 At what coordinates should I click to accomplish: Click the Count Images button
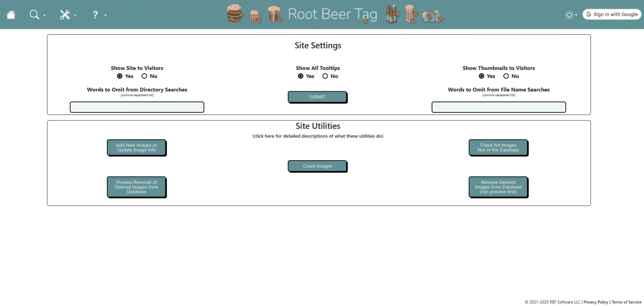[x=317, y=166]
